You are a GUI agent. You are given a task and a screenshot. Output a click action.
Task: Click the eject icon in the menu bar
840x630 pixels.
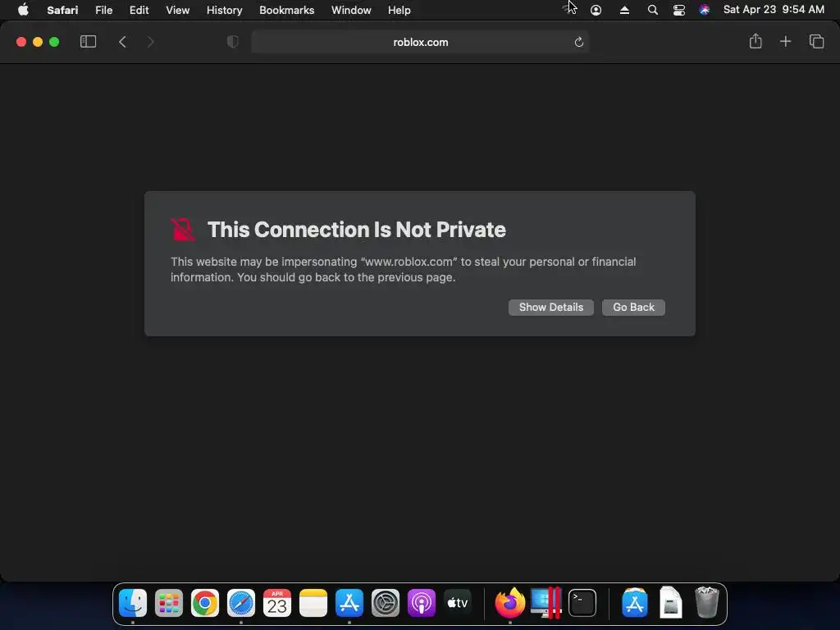[x=624, y=10]
